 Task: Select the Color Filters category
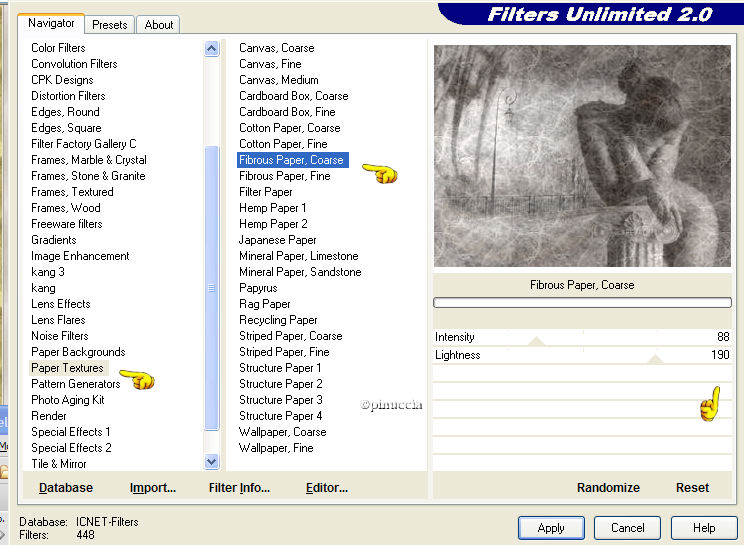tap(58, 48)
